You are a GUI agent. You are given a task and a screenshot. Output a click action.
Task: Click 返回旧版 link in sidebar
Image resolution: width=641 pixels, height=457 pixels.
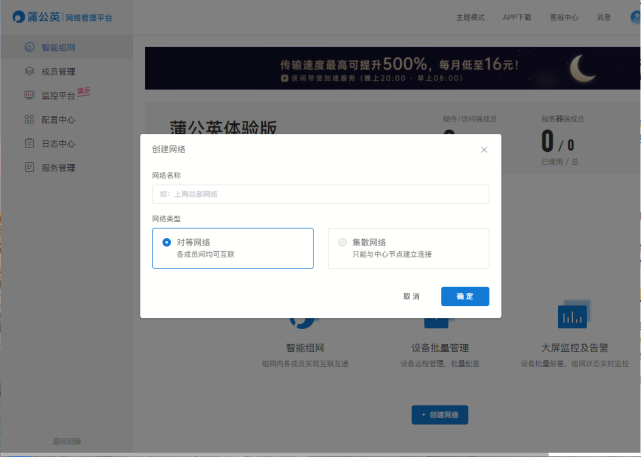click(67, 441)
